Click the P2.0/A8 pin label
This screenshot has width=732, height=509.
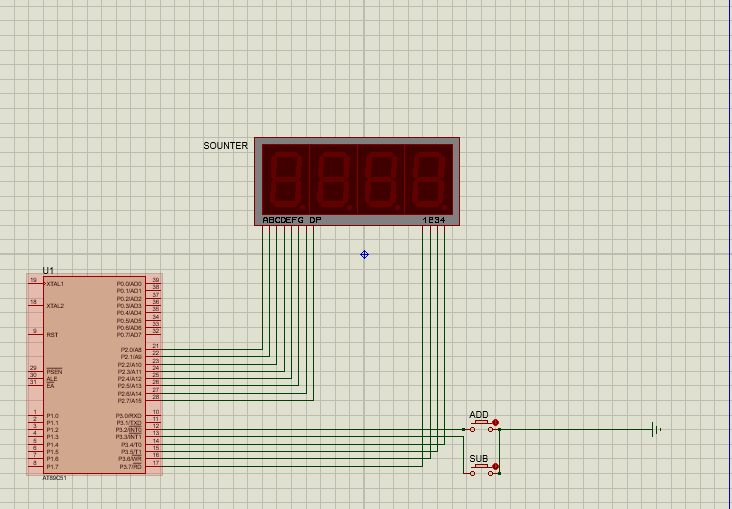131,350
